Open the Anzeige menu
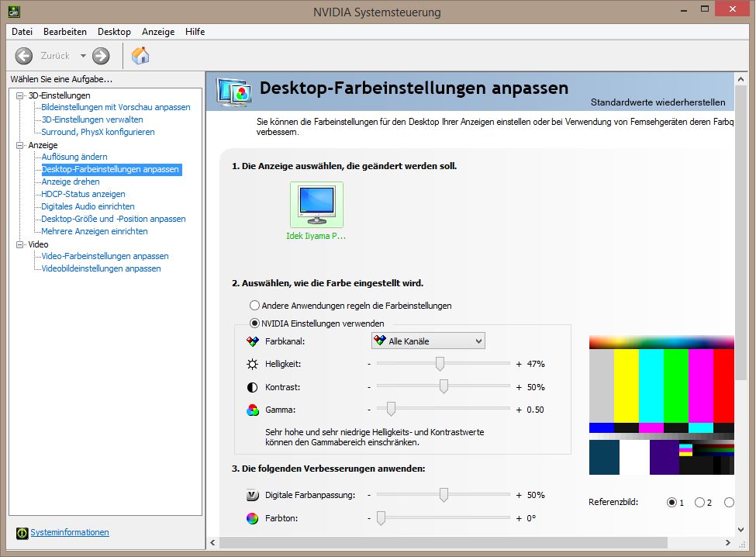 coord(158,32)
